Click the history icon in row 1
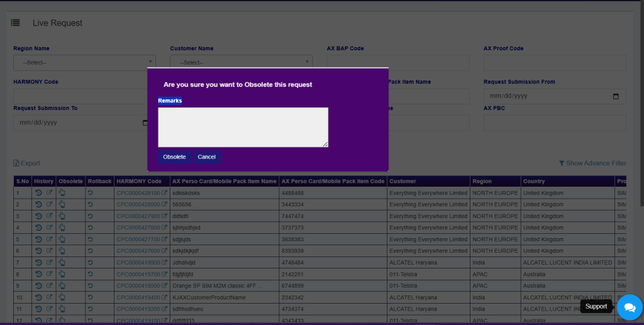Screen dimensions: 644x325 pos(38,193)
